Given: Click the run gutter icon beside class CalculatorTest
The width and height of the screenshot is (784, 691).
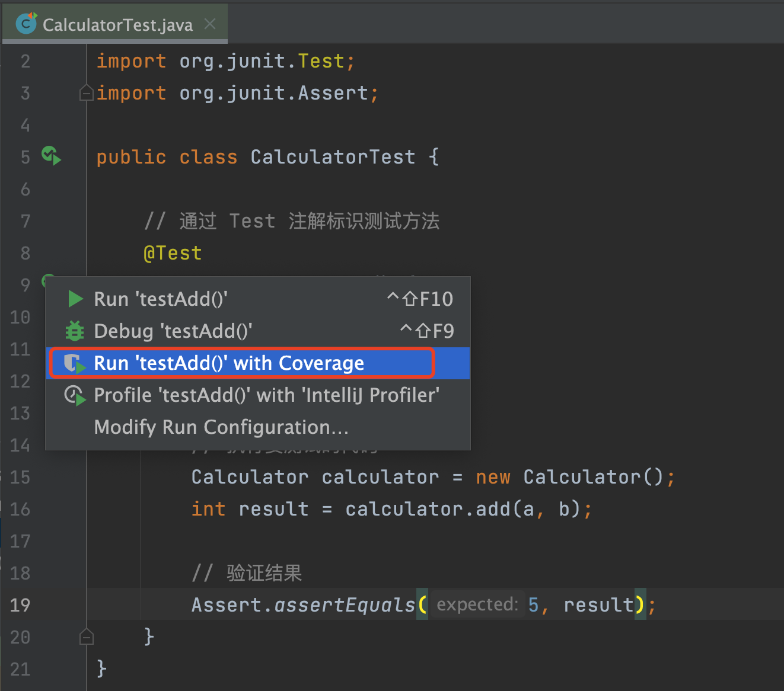Looking at the screenshot, I should coord(52,156).
